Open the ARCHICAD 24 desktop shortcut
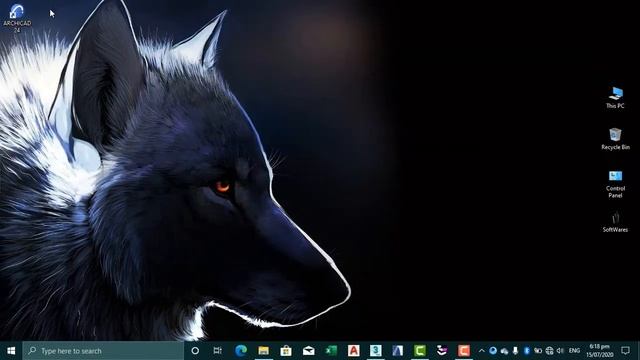 17,18
